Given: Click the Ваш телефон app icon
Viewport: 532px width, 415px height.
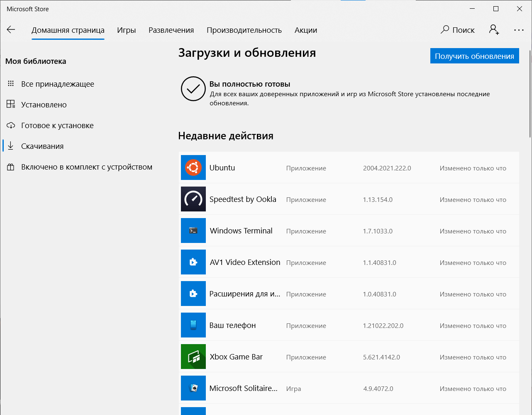Looking at the screenshot, I should (x=193, y=325).
